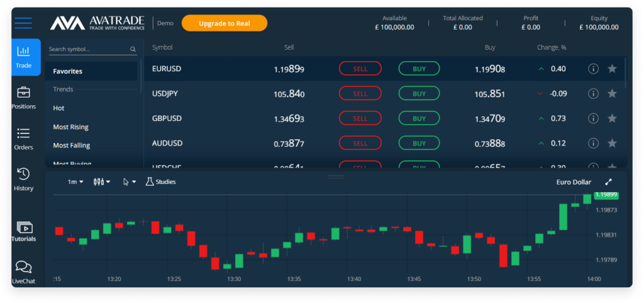This screenshot has height=303, width=644.
Task: Show info for the EURUSD symbol
Action: click(x=593, y=69)
